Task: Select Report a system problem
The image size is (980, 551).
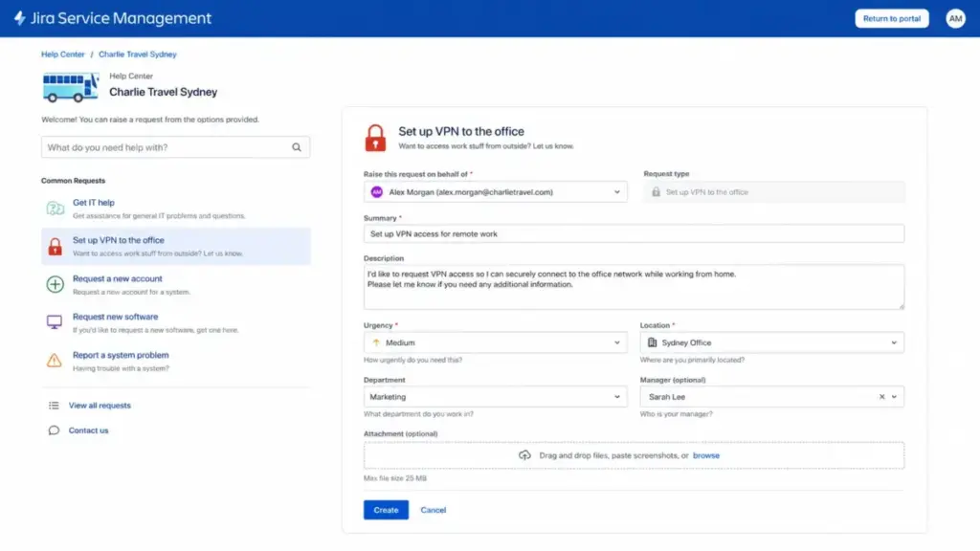Action: pos(176,361)
